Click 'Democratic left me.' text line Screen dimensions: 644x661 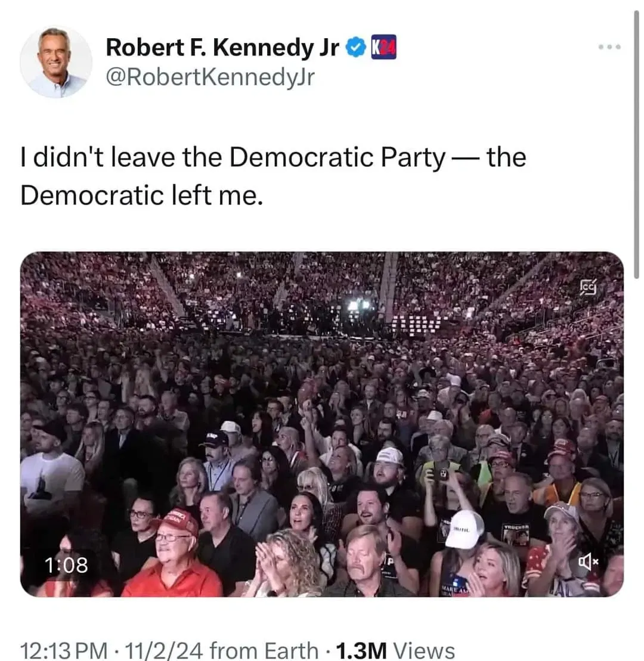click(x=142, y=195)
